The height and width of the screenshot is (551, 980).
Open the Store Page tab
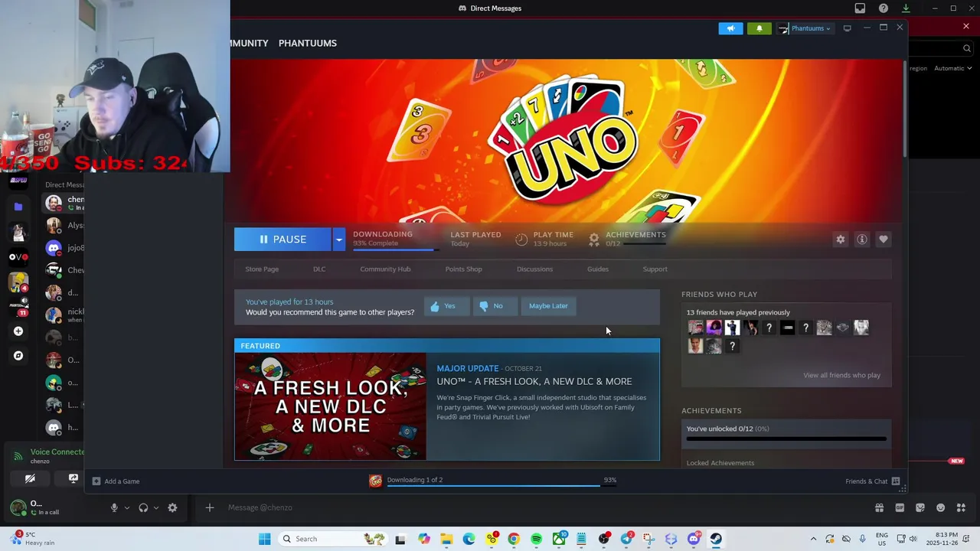tap(262, 269)
